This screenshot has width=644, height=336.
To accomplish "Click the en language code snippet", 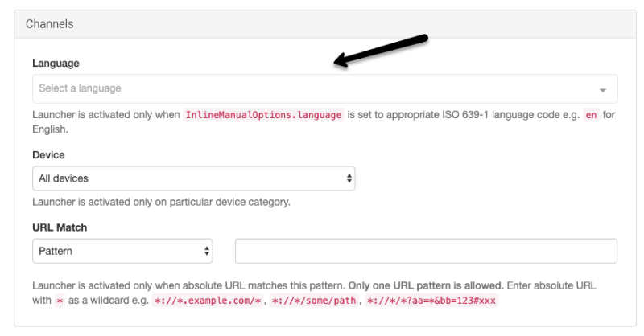I will click(591, 115).
